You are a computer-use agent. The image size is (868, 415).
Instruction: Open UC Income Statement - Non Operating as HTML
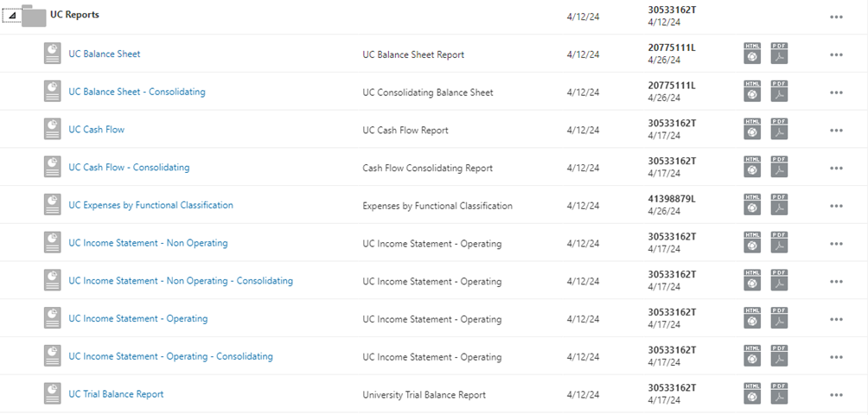click(x=752, y=242)
